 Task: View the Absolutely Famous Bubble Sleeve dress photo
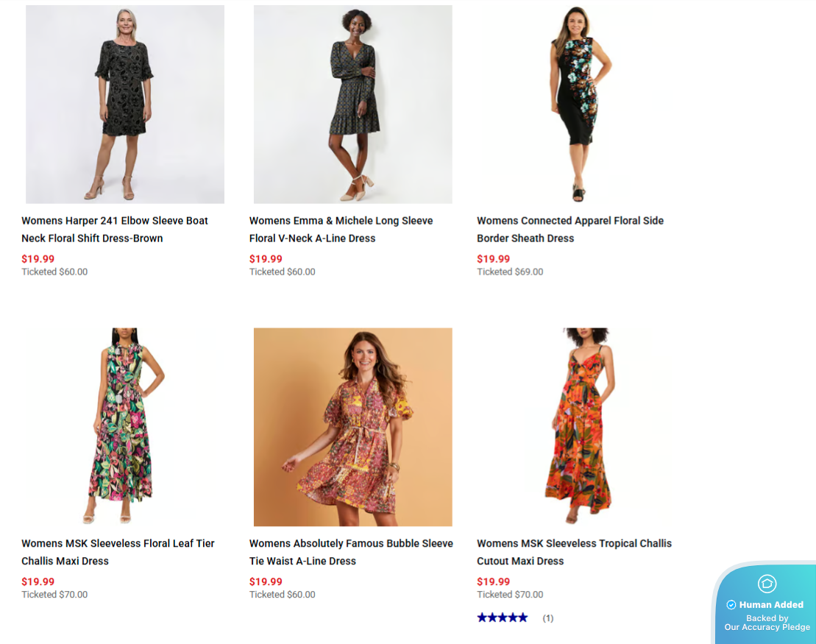[x=353, y=427]
